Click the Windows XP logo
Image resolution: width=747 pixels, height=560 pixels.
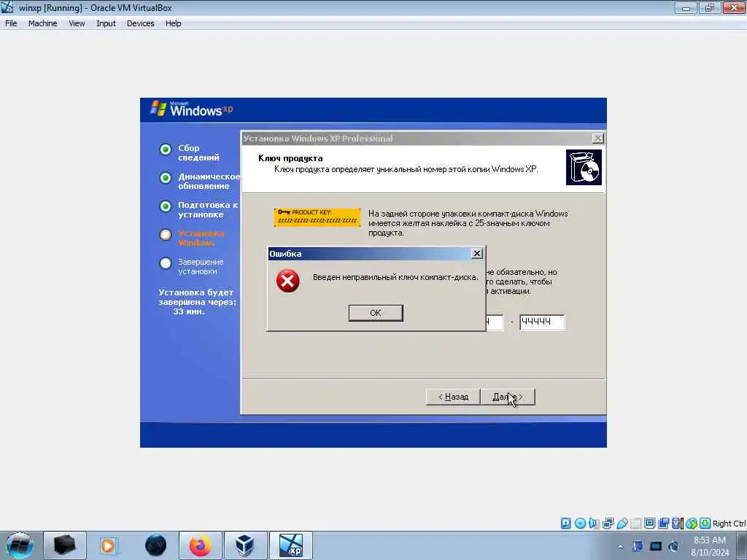(x=192, y=109)
